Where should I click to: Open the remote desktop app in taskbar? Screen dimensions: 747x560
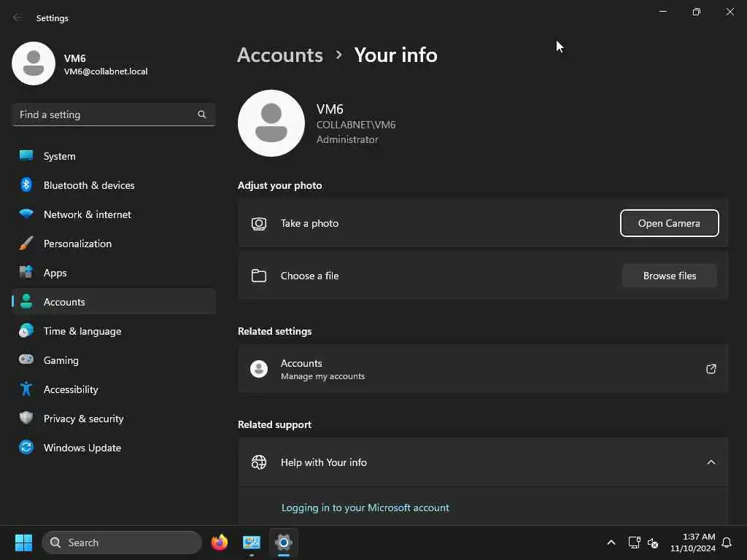point(252,542)
